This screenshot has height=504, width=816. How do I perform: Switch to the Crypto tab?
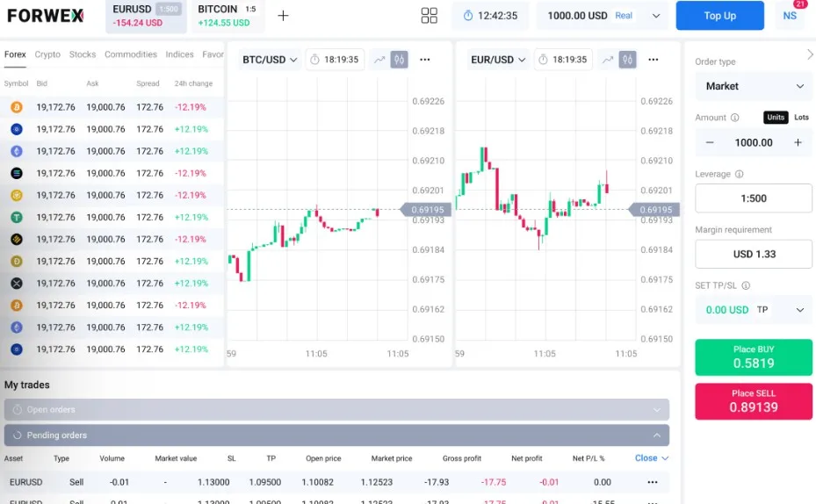pyautogui.click(x=47, y=54)
